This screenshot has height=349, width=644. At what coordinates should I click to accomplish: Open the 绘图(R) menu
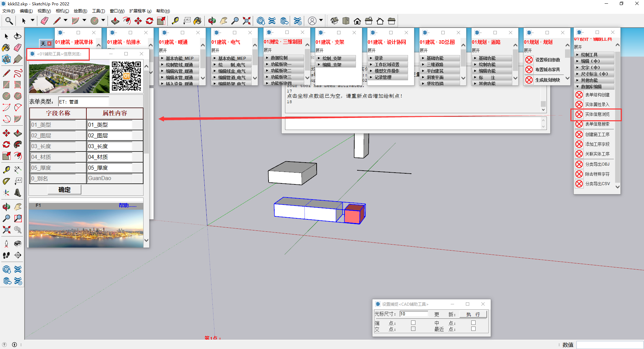pos(81,11)
